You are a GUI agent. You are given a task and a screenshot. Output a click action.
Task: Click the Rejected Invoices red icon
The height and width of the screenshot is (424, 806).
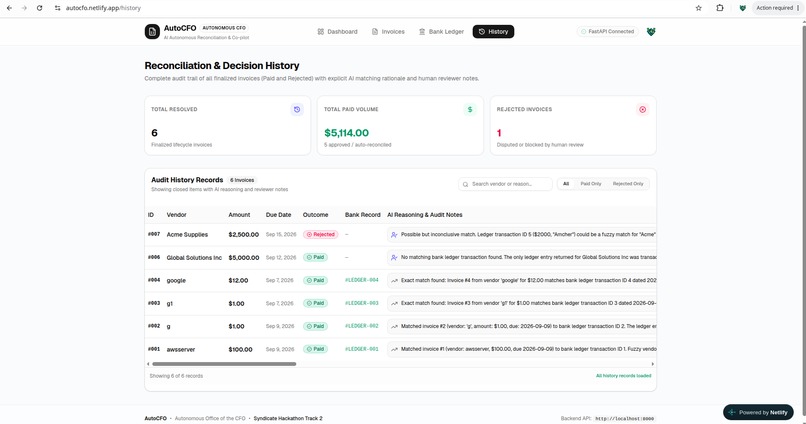coord(643,109)
